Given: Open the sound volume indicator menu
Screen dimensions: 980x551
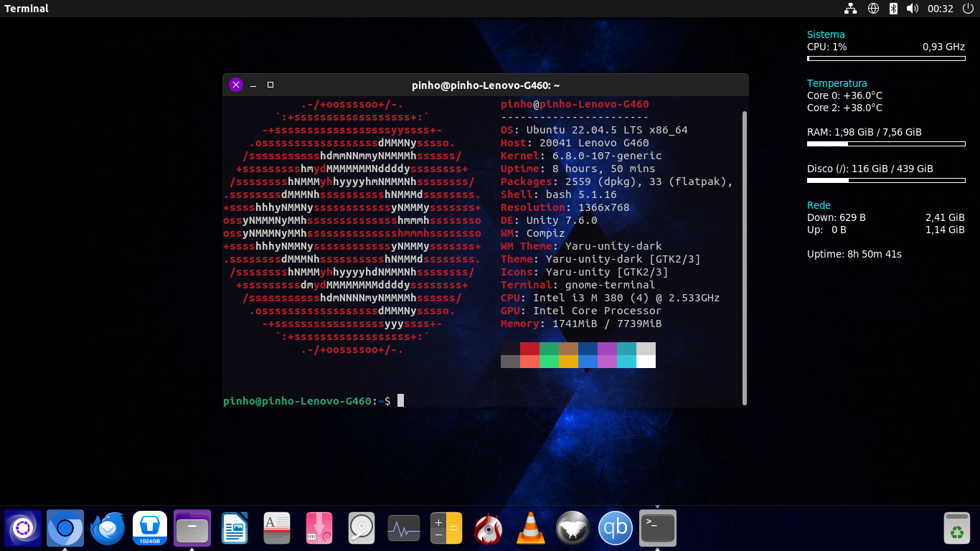Looking at the screenshot, I should (x=913, y=9).
